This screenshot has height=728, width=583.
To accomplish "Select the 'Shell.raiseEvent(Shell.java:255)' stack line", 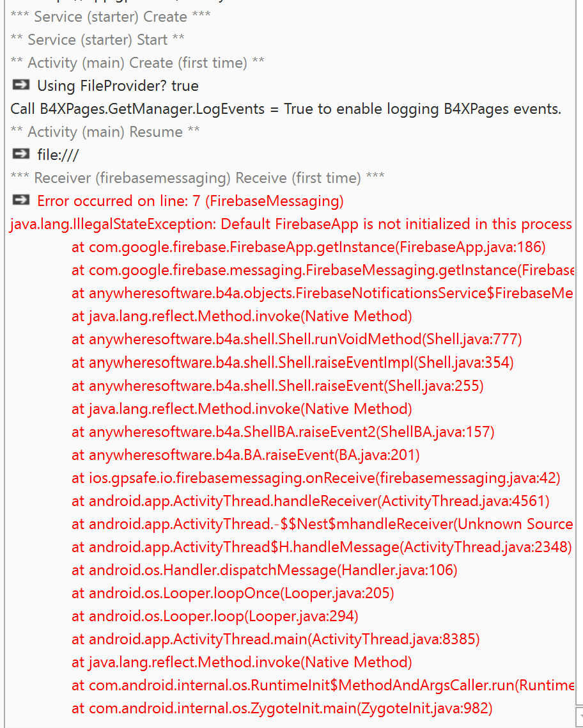I will tap(277, 386).
